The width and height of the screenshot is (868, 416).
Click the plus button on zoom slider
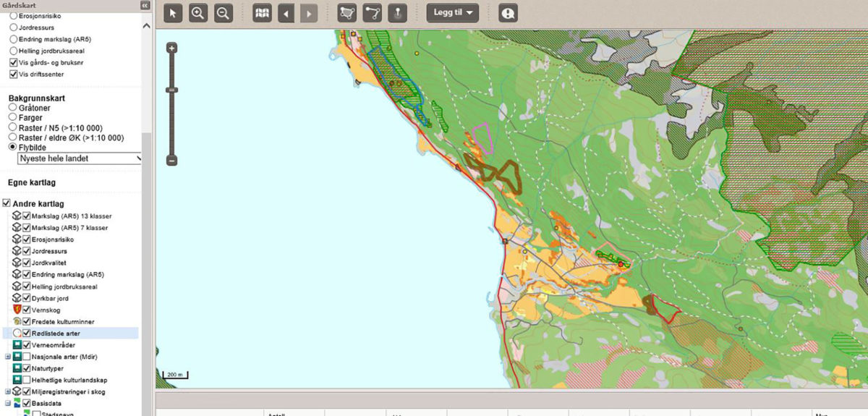tap(171, 48)
